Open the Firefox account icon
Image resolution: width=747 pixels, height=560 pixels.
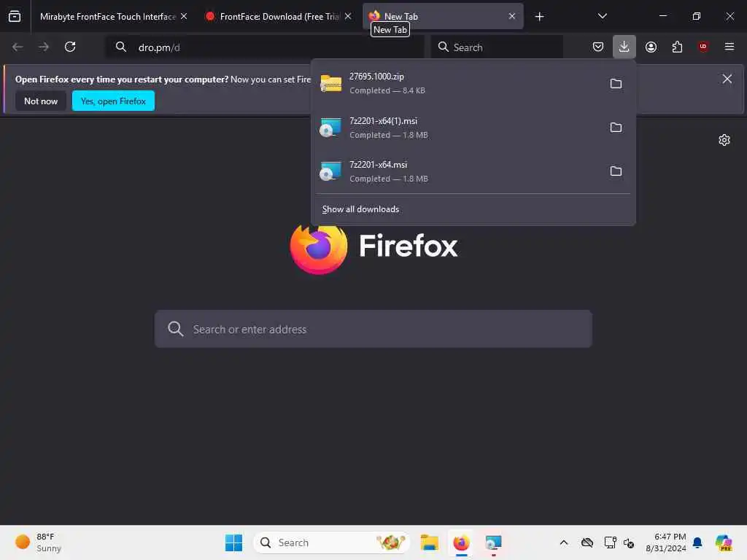[651, 47]
